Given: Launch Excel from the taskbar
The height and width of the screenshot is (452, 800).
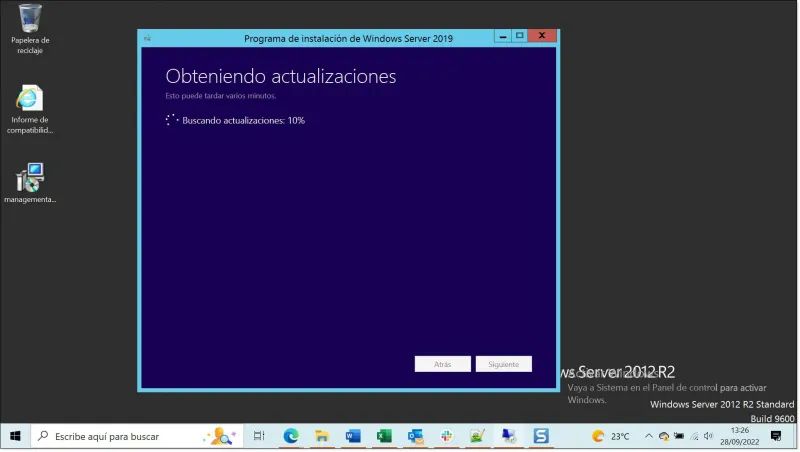Looking at the screenshot, I should 384,436.
